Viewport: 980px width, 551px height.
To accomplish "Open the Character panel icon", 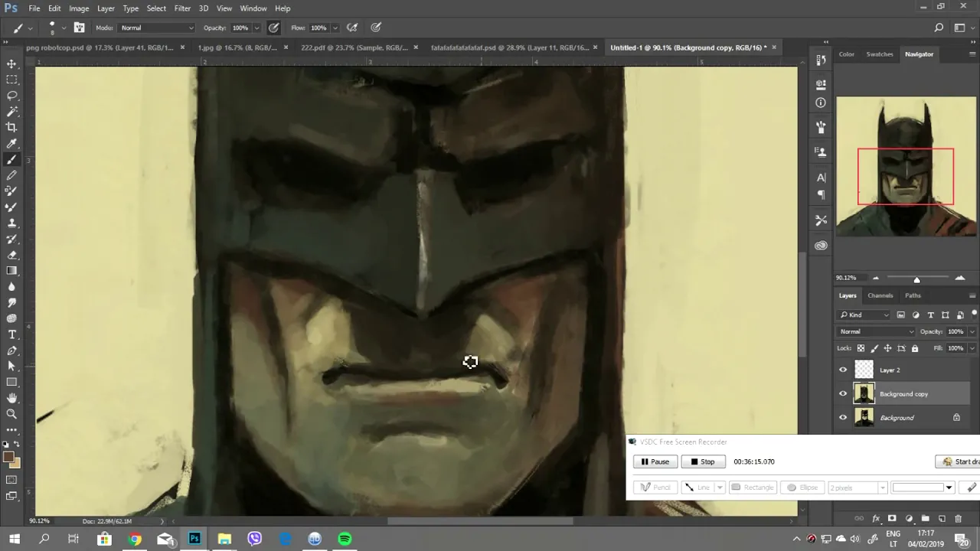I will [821, 178].
